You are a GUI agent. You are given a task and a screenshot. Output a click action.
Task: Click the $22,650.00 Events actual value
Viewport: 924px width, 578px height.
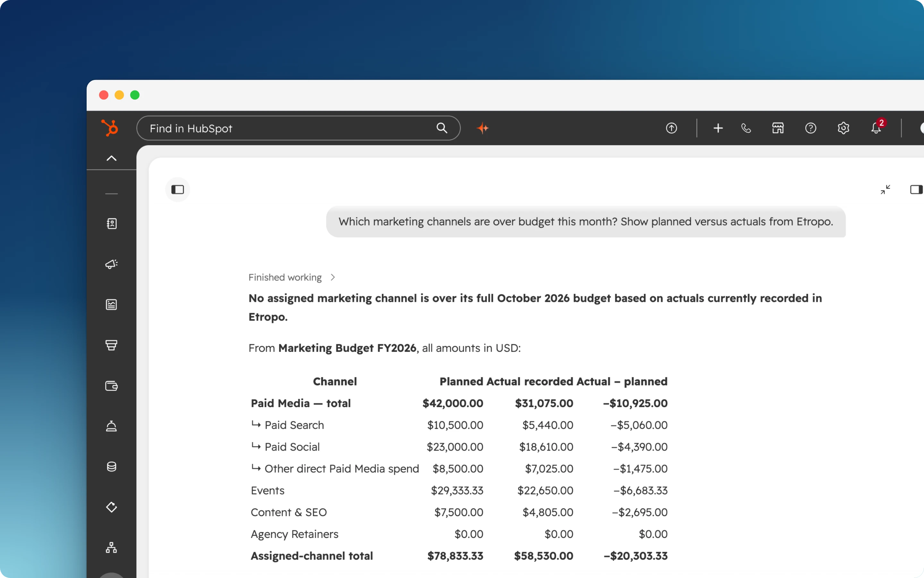[x=545, y=490]
